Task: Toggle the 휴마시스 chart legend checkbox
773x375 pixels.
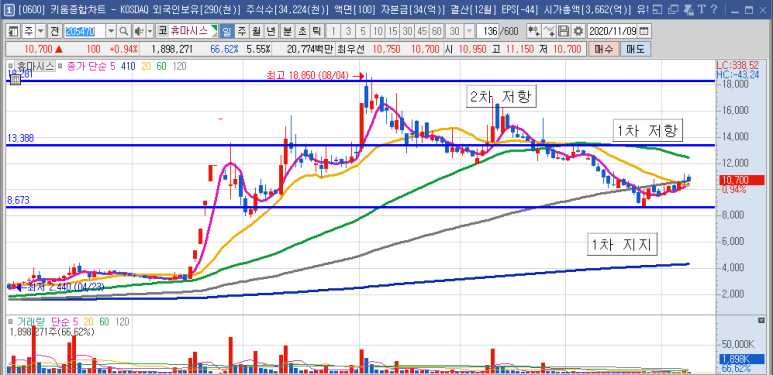Action: (x=11, y=66)
